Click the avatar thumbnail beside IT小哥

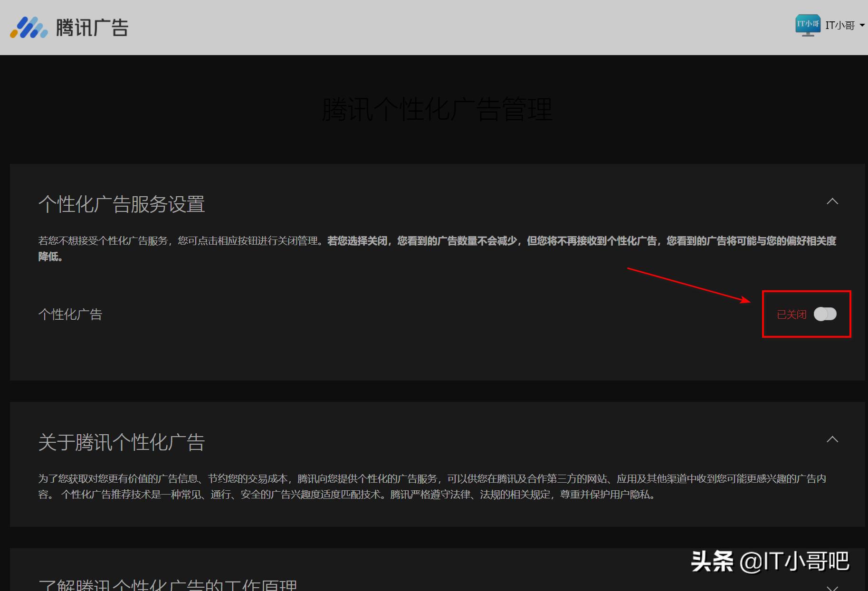[x=808, y=25]
